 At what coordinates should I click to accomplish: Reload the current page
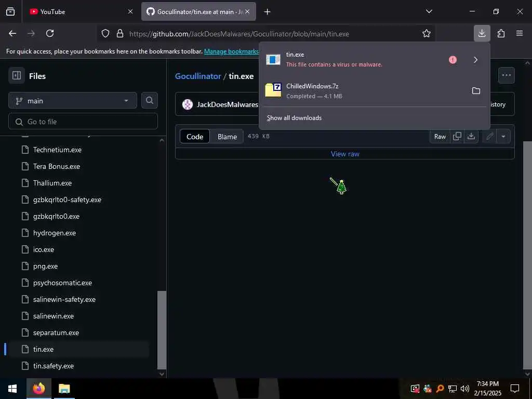click(x=50, y=33)
